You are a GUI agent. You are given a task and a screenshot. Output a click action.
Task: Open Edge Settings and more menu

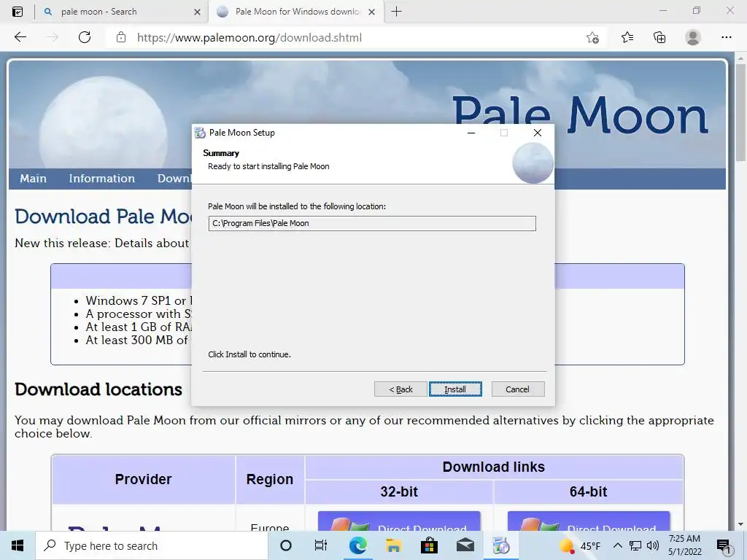point(726,37)
